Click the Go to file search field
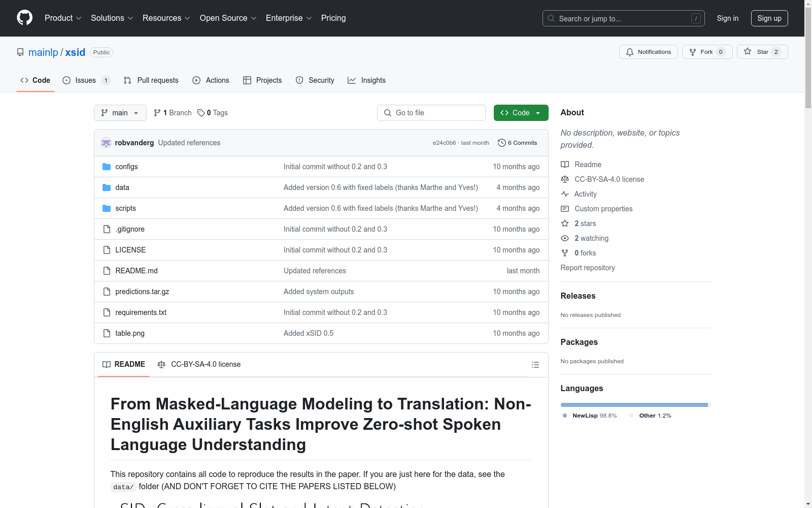The image size is (812, 508). coord(431,113)
